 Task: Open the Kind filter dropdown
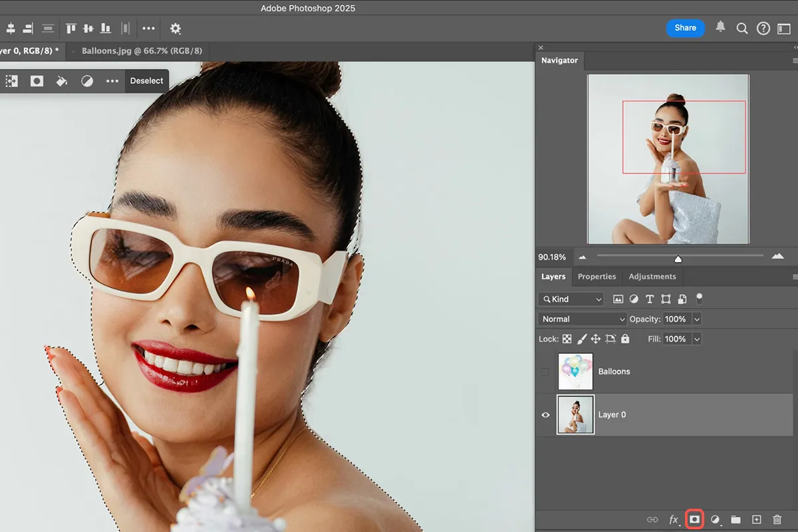click(571, 299)
